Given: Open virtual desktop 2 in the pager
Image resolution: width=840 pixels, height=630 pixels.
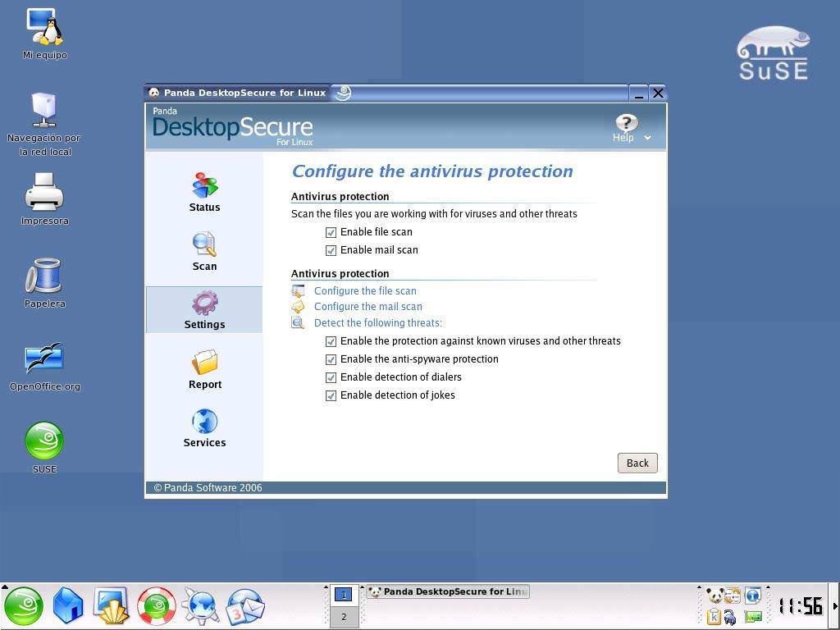Looking at the screenshot, I should pyautogui.click(x=344, y=615).
